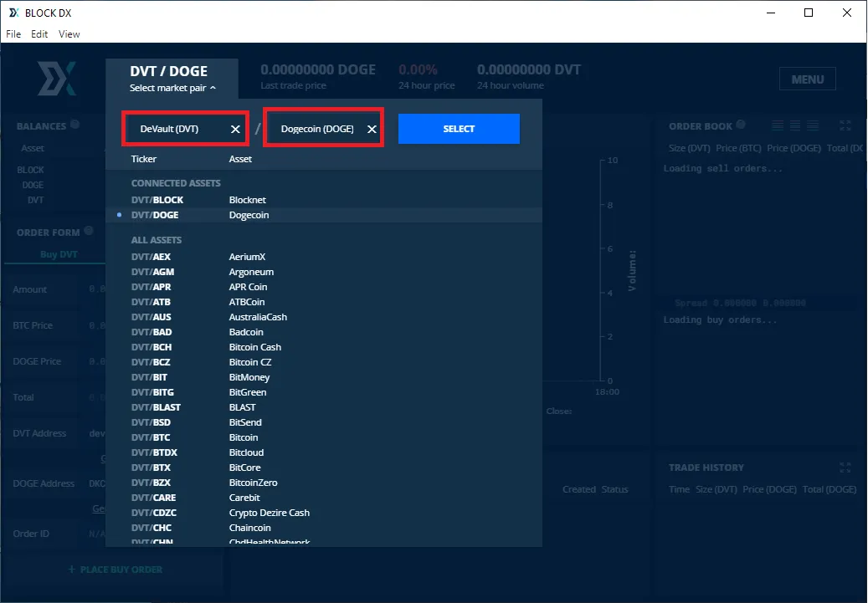The image size is (868, 603).
Task: Click the Dogecoin (DOGE) input field
Action: click(323, 129)
